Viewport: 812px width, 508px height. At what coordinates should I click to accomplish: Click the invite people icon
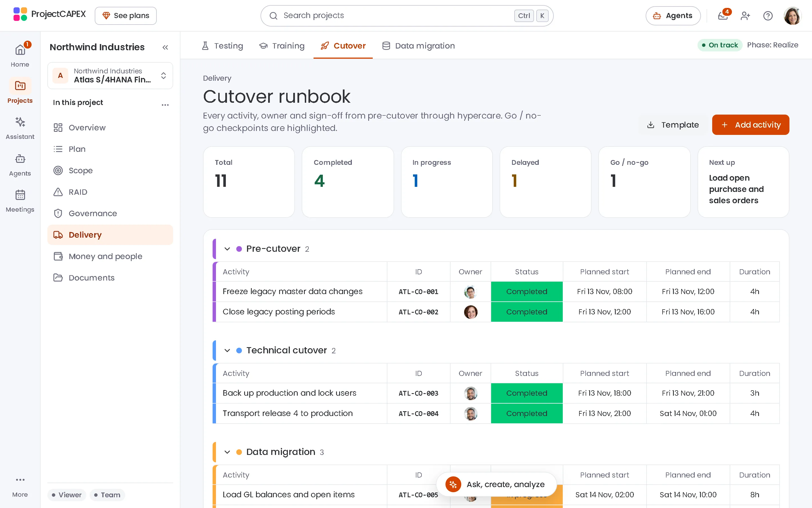pyautogui.click(x=745, y=16)
